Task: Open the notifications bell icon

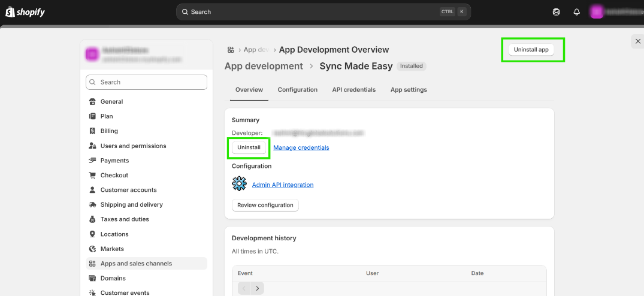Action: [576, 12]
